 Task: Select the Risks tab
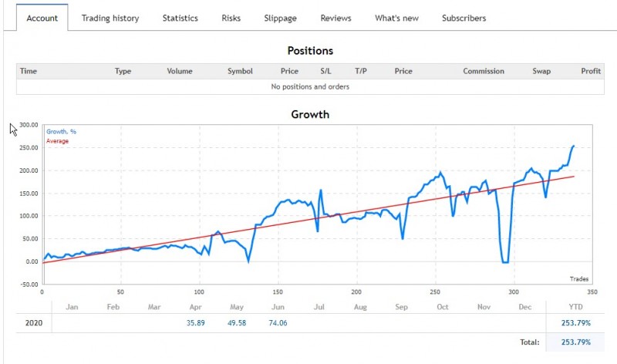[231, 18]
